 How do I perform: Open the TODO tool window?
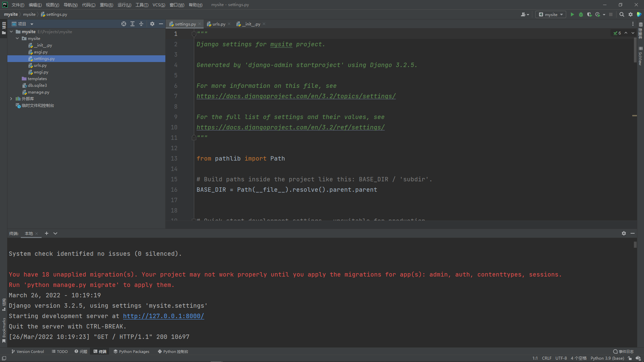pyautogui.click(x=60, y=352)
